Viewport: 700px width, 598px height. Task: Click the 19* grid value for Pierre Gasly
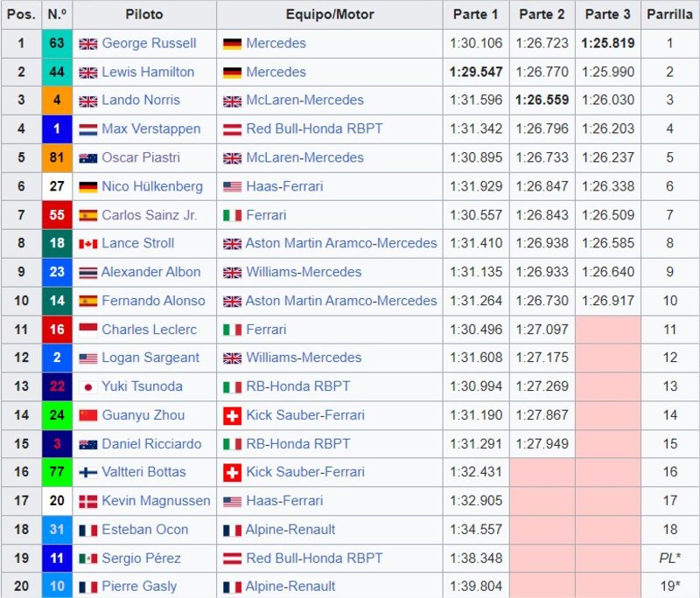669,587
